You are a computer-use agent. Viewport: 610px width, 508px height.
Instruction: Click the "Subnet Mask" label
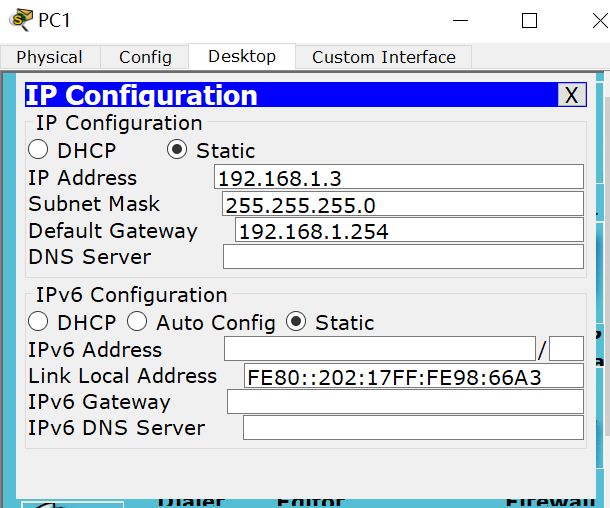pyautogui.click(x=94, y=204)
